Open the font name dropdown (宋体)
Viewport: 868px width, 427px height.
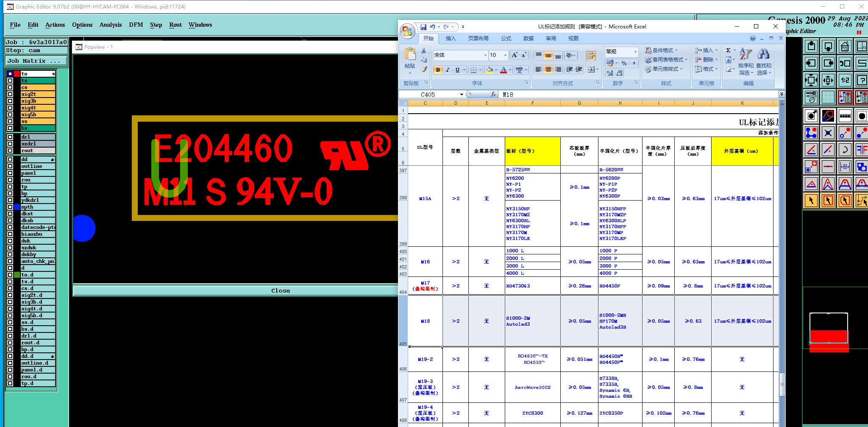485,55
